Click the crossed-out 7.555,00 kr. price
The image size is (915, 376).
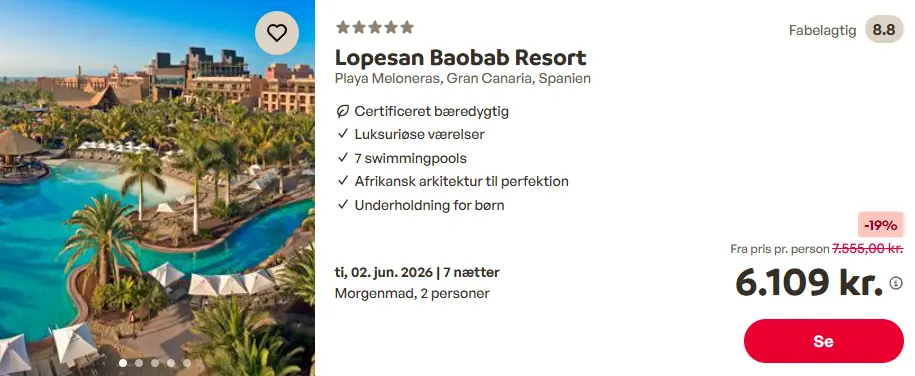click(x=867, y=249)
